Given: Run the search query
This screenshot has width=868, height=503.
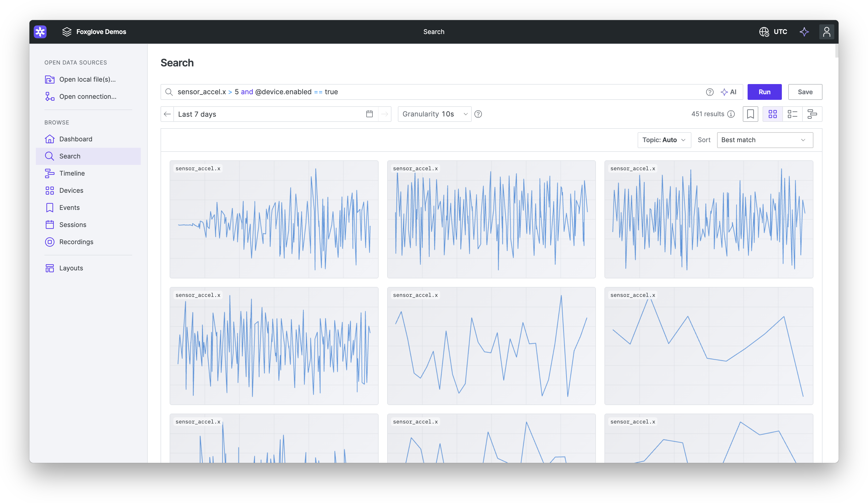Looking at the screenshot, I should pyautogui.click(x=764, y=92).
